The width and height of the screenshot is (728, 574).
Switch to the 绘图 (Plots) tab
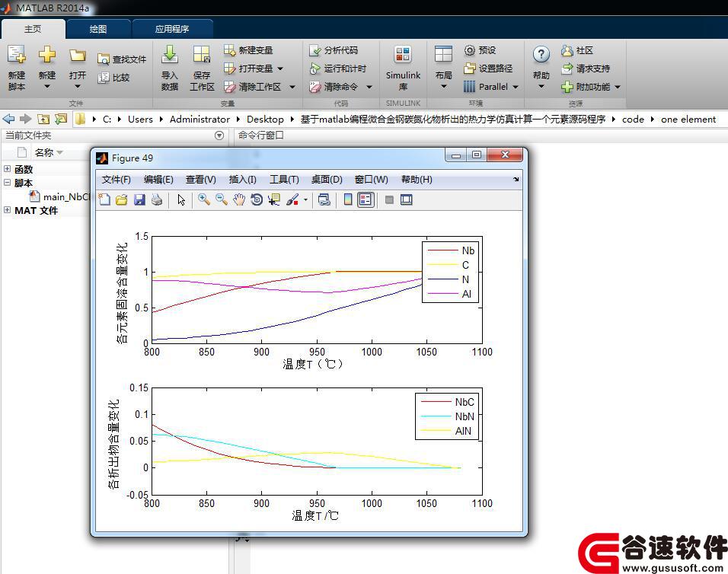[x=98, y=29]
